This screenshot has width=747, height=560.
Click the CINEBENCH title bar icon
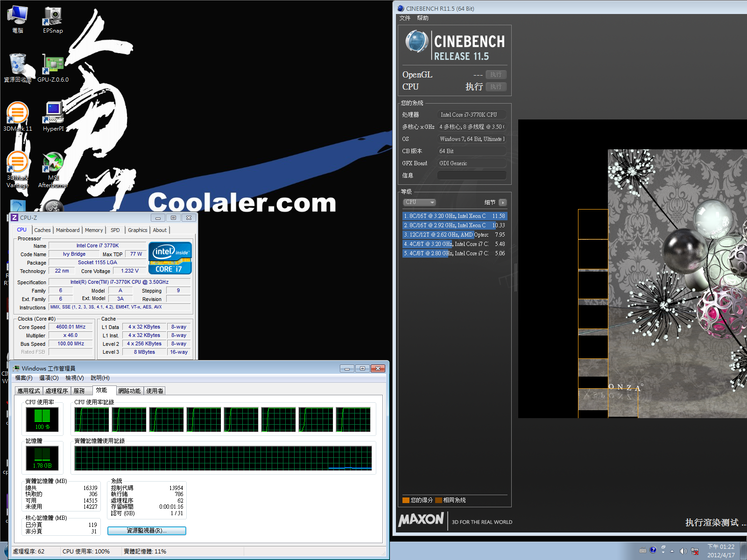click(x=401, y=8)
